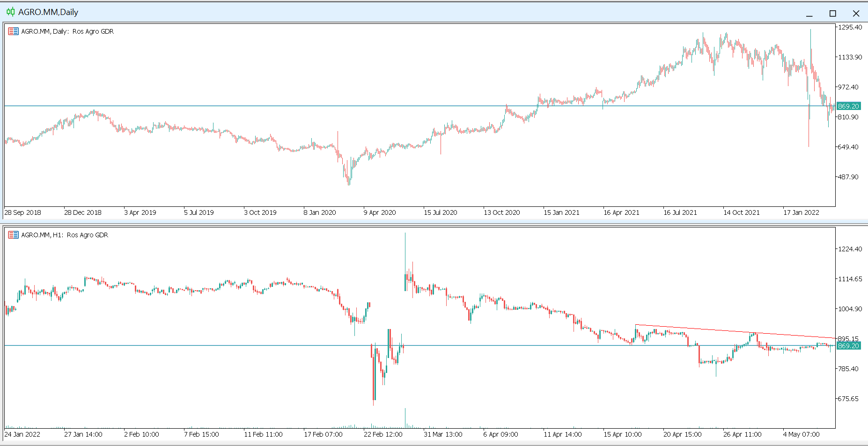This screenshot has width=868, height=446.
Task: Click the 1295.40 level on the Daily price scale
Action: (850, 27)
